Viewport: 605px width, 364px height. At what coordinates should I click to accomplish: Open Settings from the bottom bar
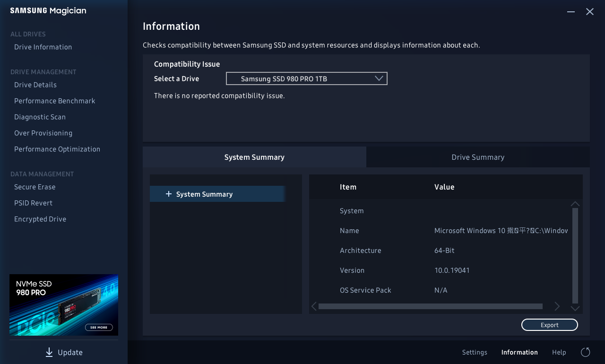click(x=475, y=352)
